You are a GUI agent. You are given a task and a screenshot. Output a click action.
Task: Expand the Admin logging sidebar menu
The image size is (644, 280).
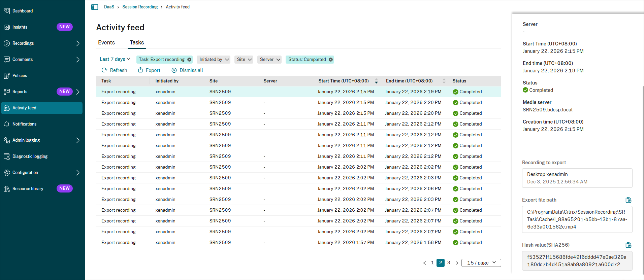[x=78, y=140]
